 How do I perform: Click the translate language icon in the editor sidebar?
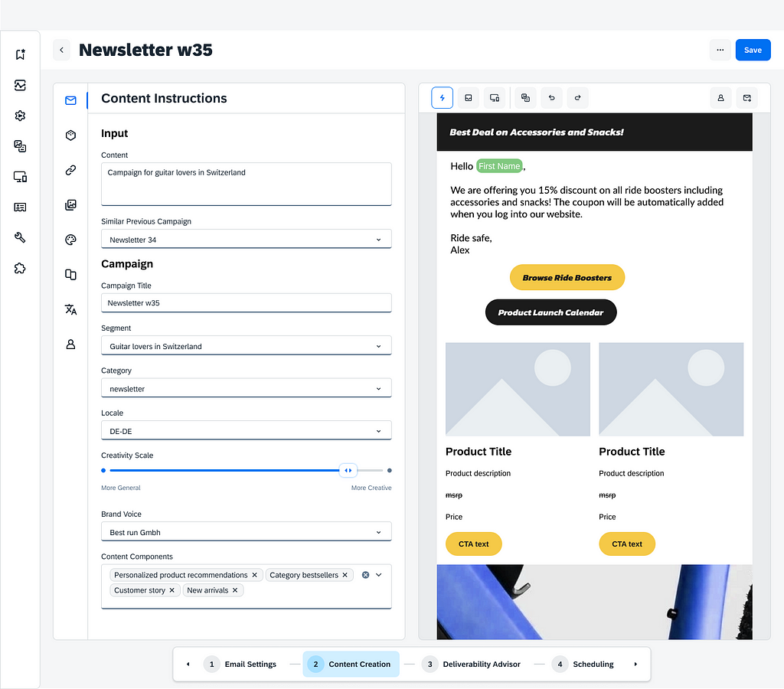[70, 309]
